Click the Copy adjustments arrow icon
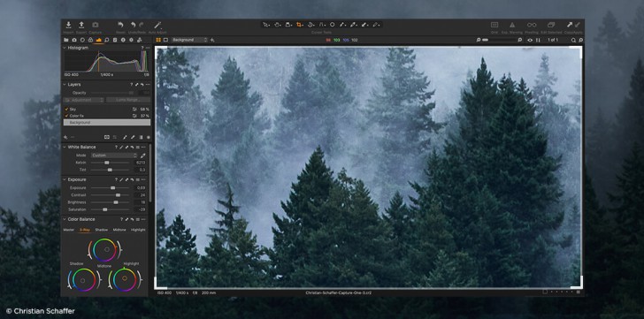Image resolution: width=644 pixels, height=319 pixels. (570, 25)
